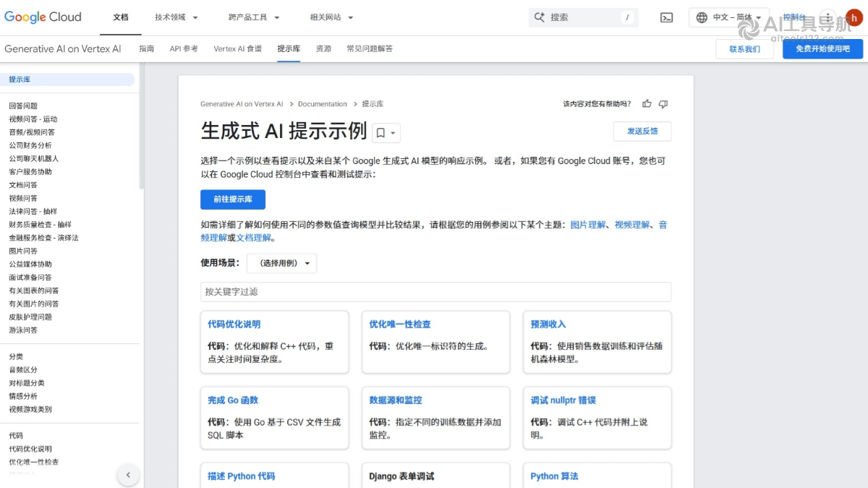Expand the 相关网站 dropdown menu

(331, 17)
